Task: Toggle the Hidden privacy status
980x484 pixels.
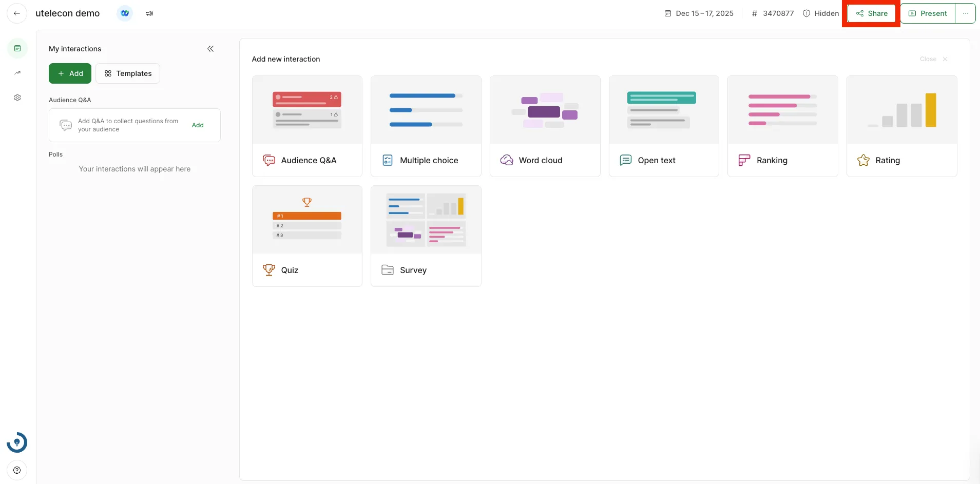Action: coord(820,13)
